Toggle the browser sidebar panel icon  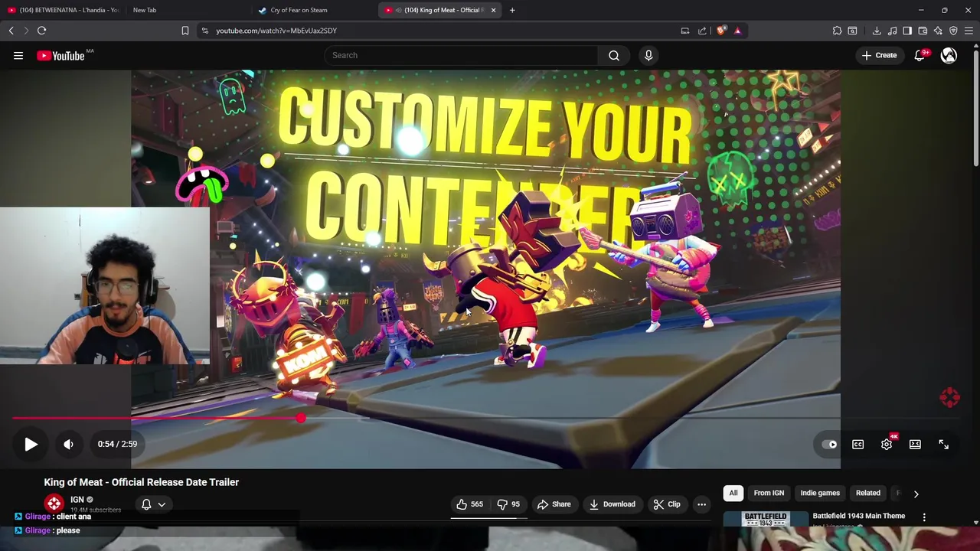[x=907, y=31]
